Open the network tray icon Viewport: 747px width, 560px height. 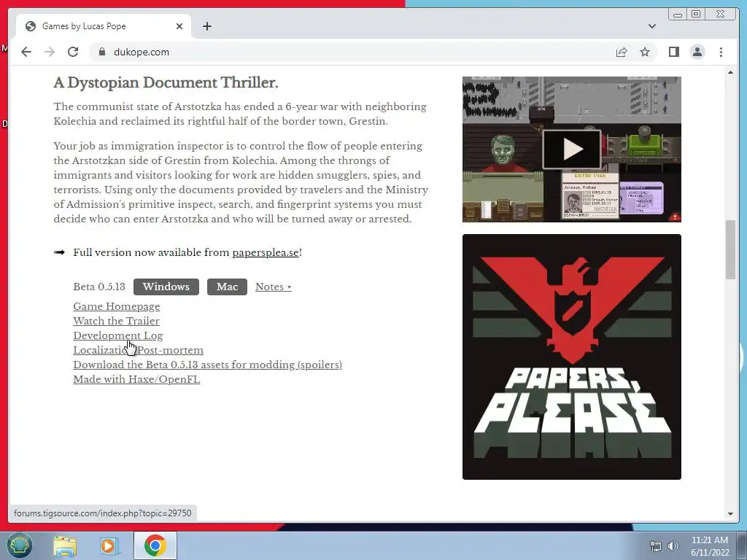tap(656, 546)
